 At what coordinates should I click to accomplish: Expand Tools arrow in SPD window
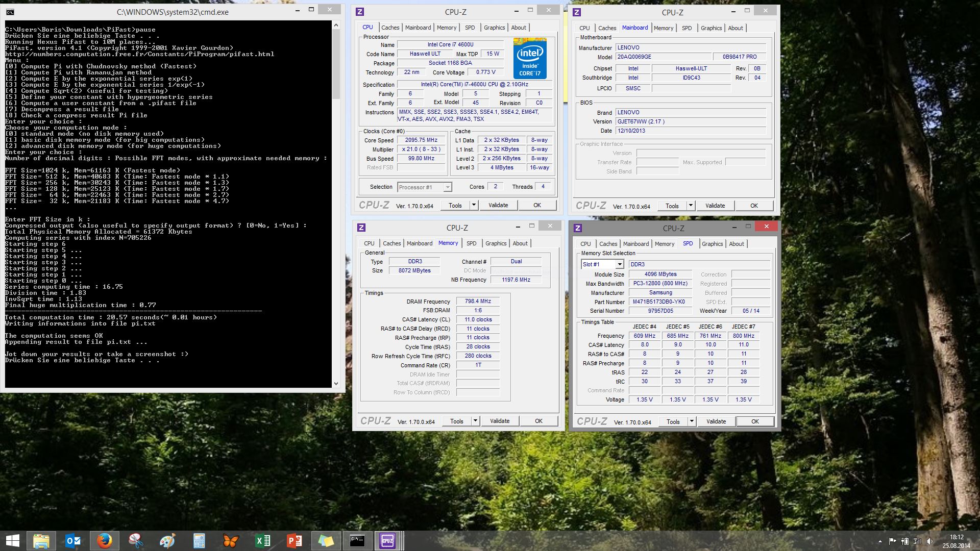[x=692, y=421]
